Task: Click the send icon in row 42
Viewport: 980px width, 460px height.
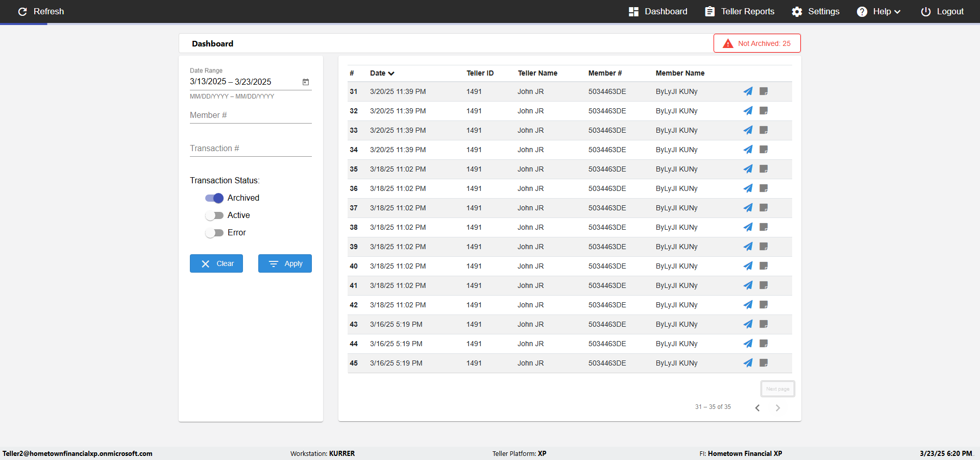Action: point(748,305)
